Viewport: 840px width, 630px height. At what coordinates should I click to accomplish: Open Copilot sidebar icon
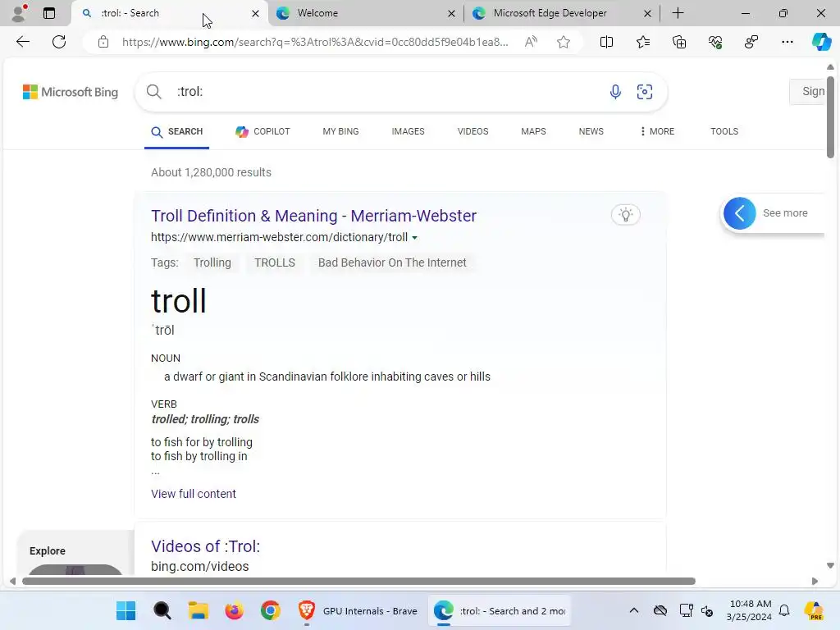[821, 42]
